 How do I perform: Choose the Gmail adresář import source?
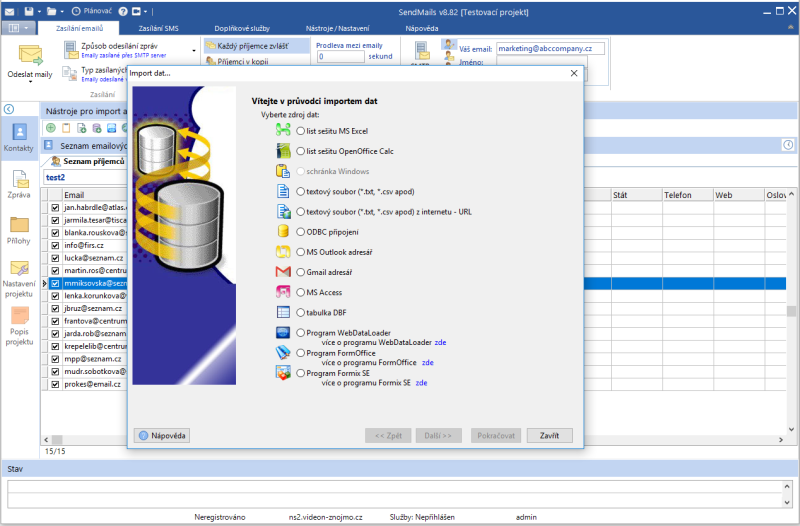300,272
